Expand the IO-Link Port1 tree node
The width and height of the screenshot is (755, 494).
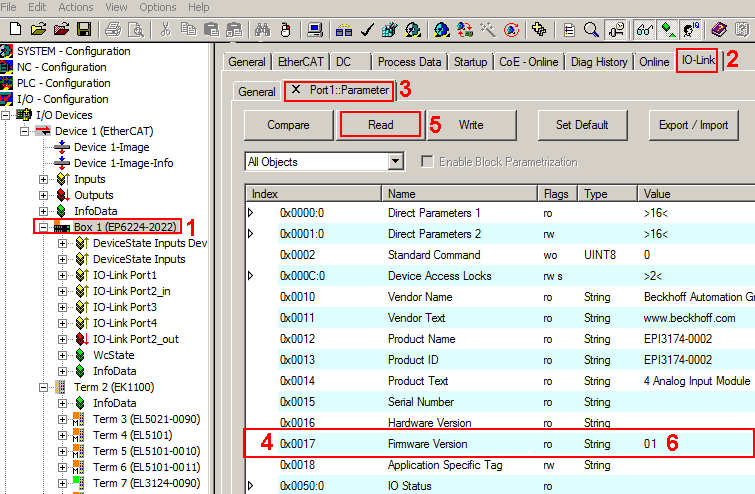coord(62,275)
